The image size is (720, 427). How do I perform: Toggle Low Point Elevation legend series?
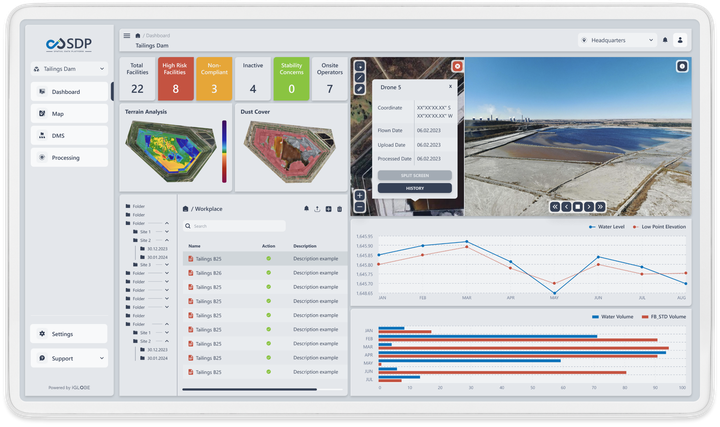pos(658,227)
